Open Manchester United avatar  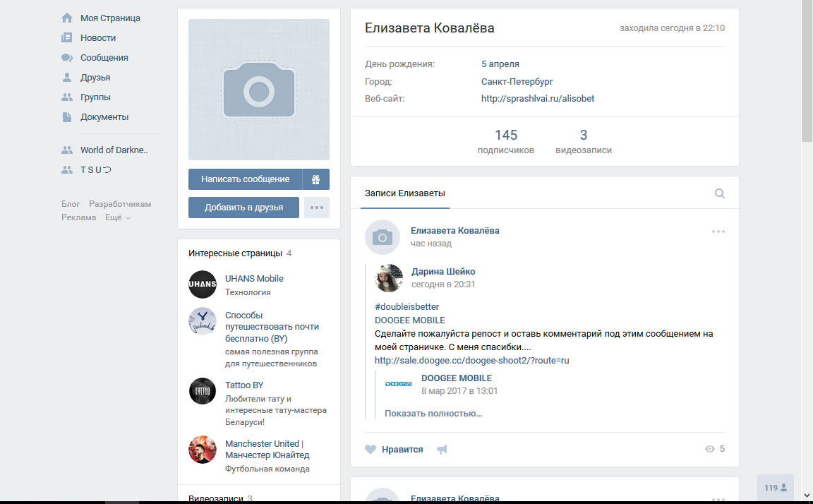point(203,450)
